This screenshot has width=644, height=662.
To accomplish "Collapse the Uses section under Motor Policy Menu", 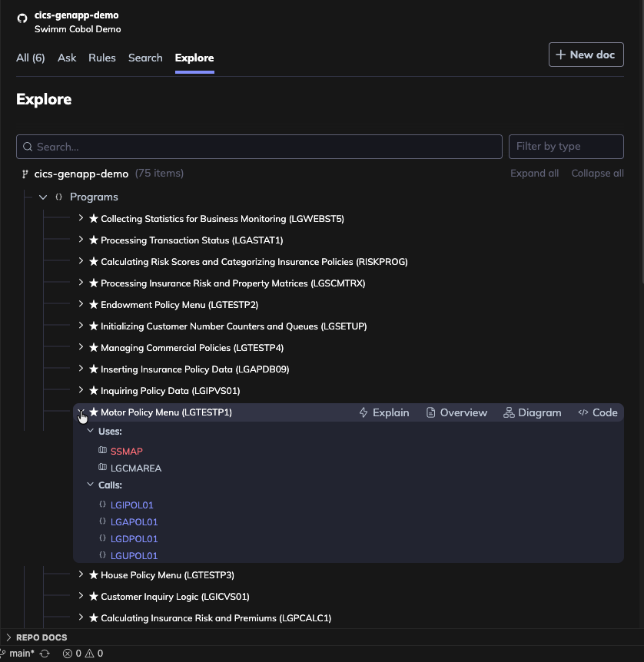I will [x=91, y=431].
